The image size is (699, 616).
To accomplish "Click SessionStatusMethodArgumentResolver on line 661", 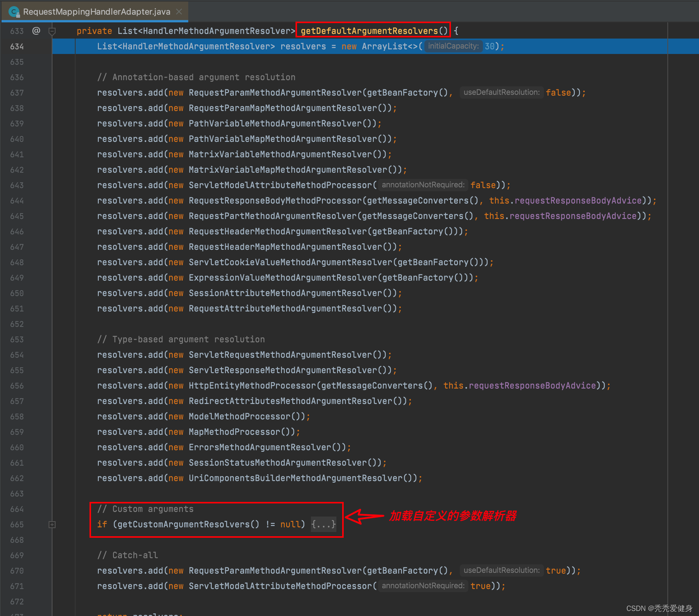I will point(278,463).
